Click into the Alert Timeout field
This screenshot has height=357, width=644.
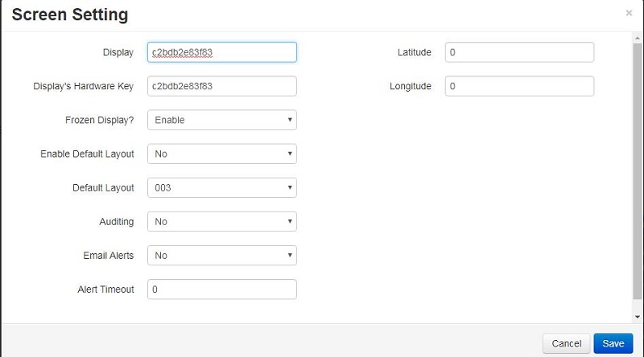pos(222,289)
